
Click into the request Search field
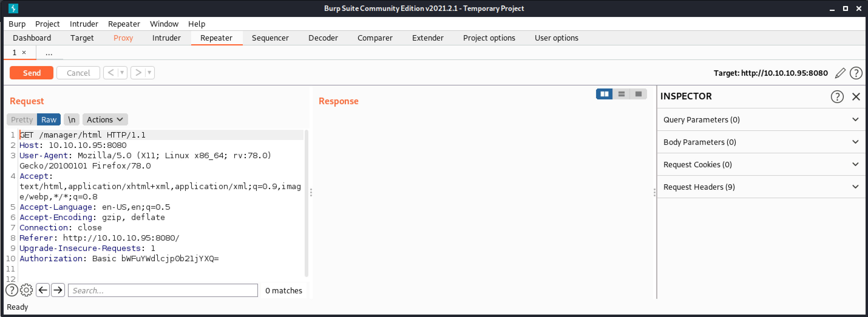[163, 290]
